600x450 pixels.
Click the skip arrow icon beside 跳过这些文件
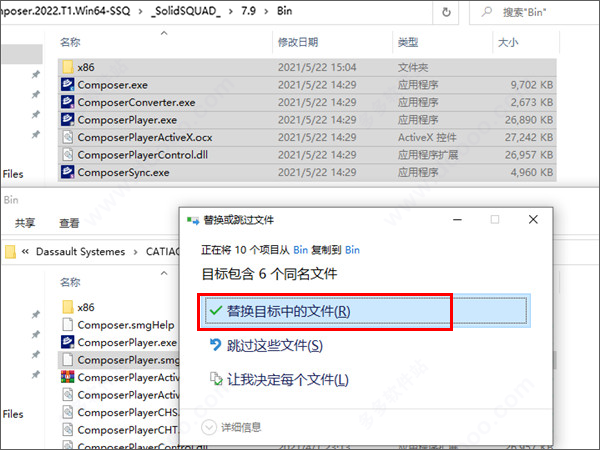pyautogui.click(x=215, y=345)
